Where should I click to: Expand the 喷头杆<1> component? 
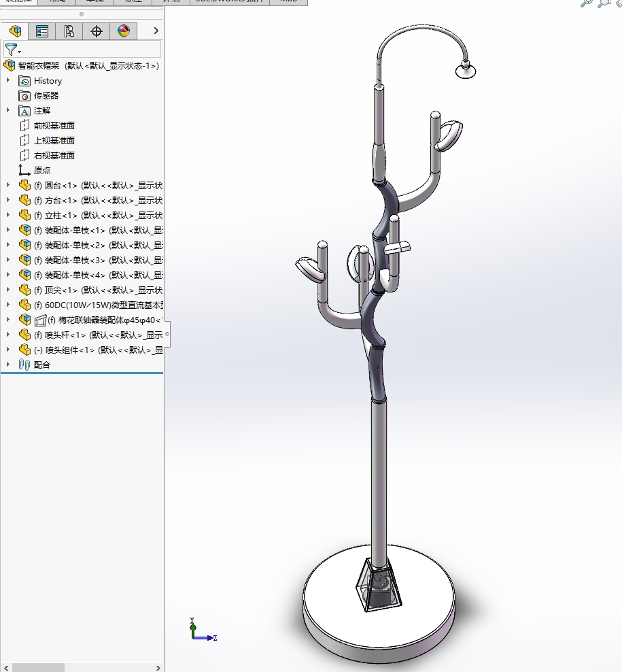point(7,335)
